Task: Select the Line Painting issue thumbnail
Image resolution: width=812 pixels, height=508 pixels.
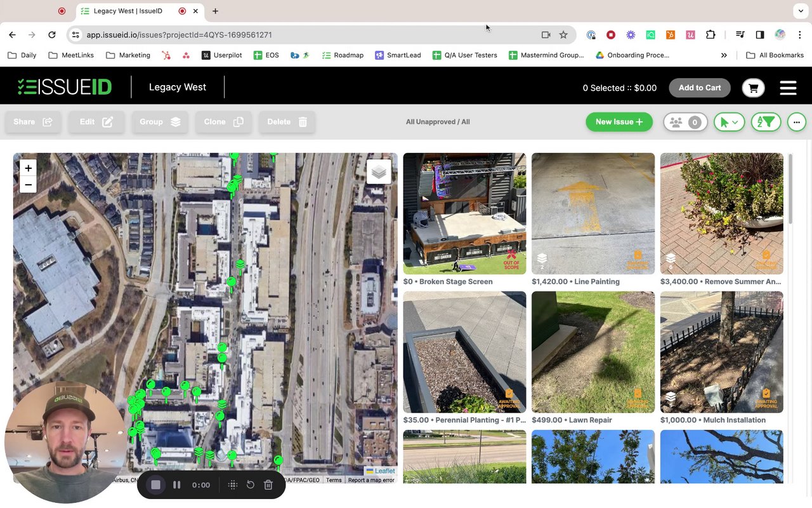Action: [x=593, y=213]
